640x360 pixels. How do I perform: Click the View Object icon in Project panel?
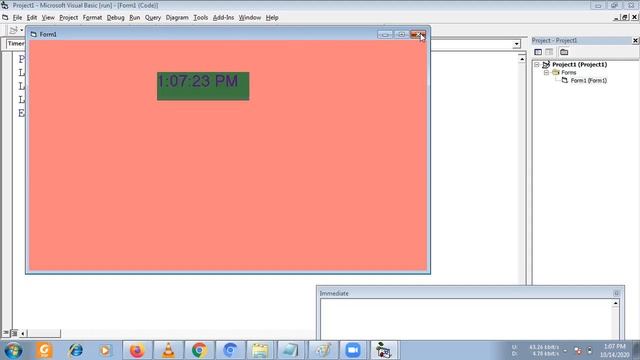pos(549,52)
